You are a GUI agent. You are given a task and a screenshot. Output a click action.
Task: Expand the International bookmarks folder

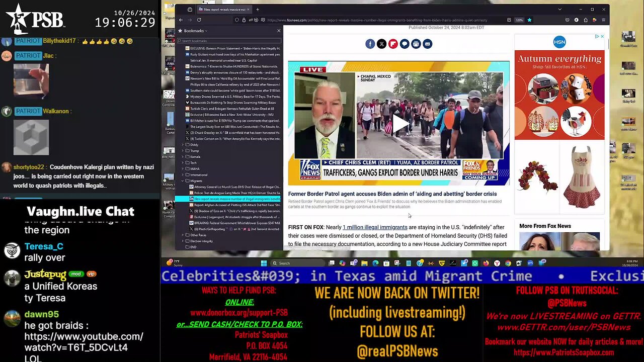183,175
